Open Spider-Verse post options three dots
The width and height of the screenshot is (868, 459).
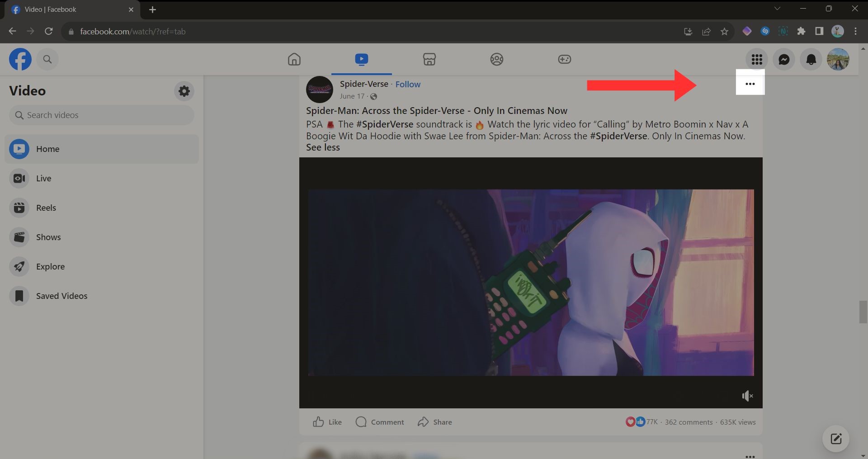(x=750, y=84)
